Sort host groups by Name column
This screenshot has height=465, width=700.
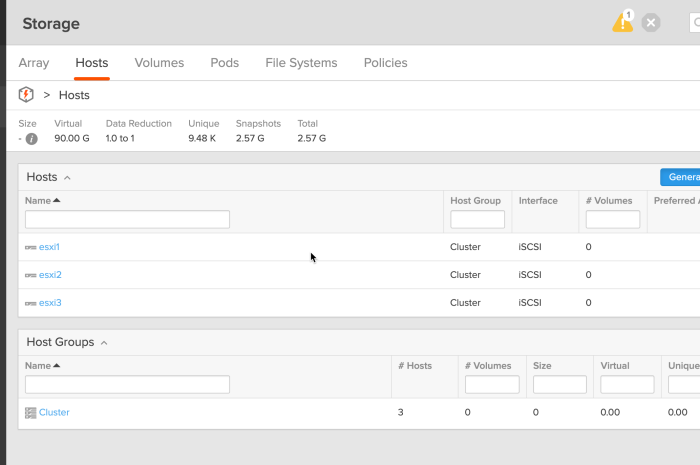pyautogui.click(x=42, y=366)
